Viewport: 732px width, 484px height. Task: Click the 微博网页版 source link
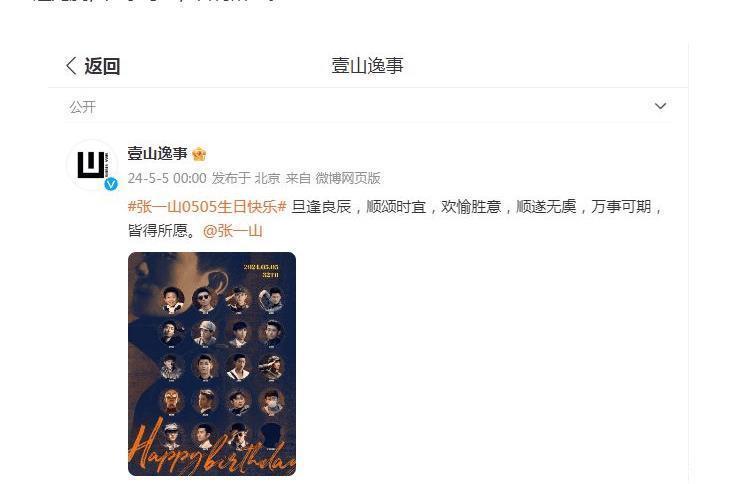coord(348,178)
